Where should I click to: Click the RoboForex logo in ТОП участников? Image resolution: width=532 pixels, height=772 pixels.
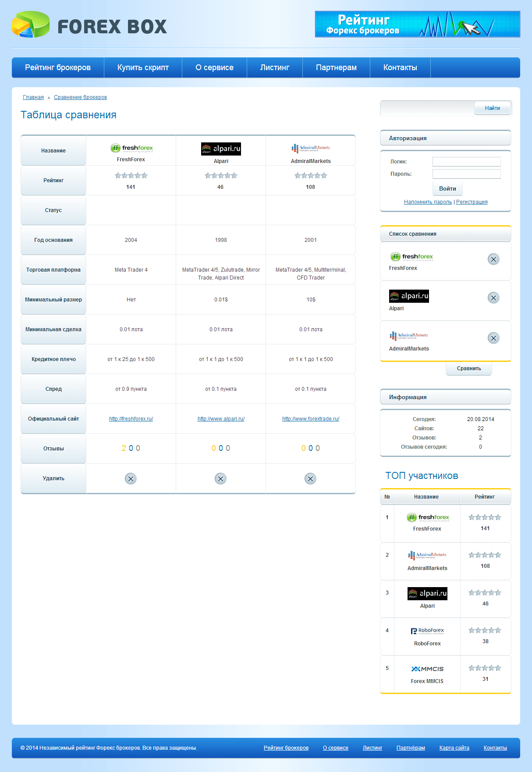tap(427, 631)
